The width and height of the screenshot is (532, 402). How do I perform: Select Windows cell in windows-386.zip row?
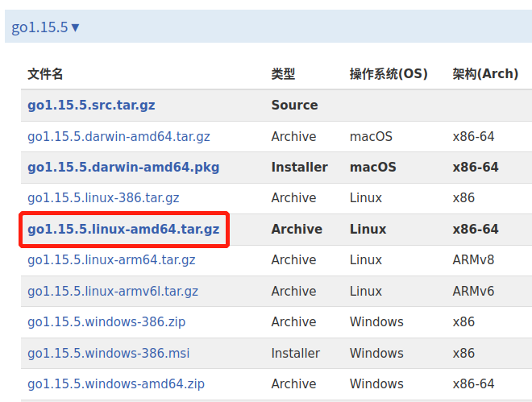376,322
